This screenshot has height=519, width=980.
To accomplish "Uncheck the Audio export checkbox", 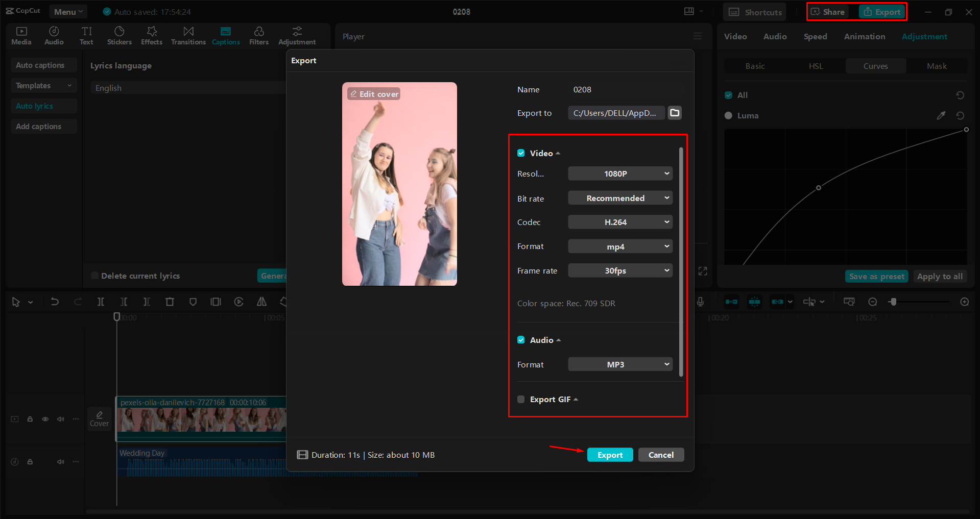I will coord(520,339).
